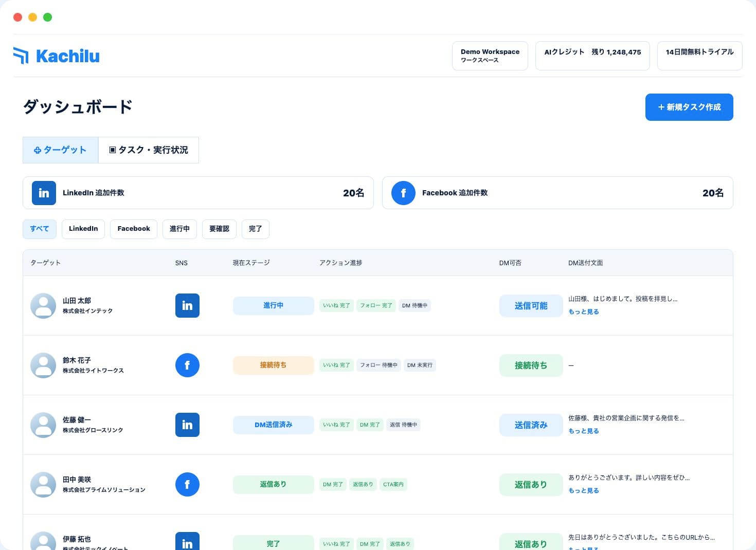Viewport: 756px width, 550px height.
Task: Click Facebook icon in 田中 美咲 row
Action: pyautogui.click(x=187, y=484)
